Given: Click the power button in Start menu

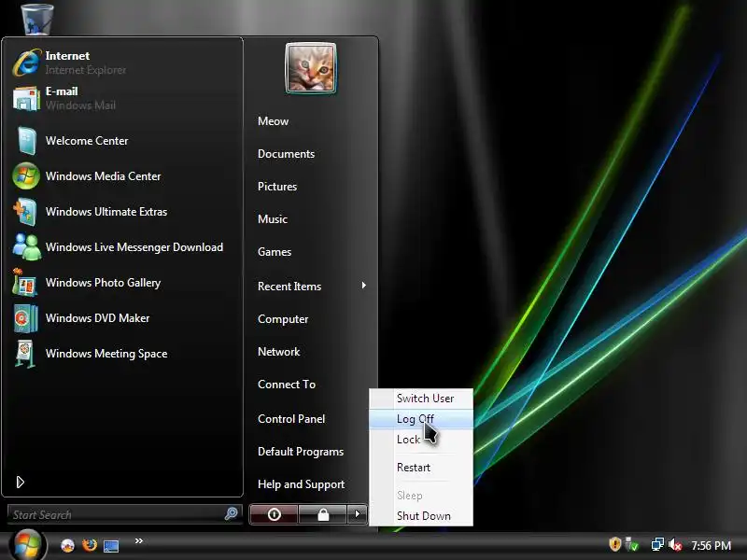Looking at the screenshot, I should click(274, 514).
